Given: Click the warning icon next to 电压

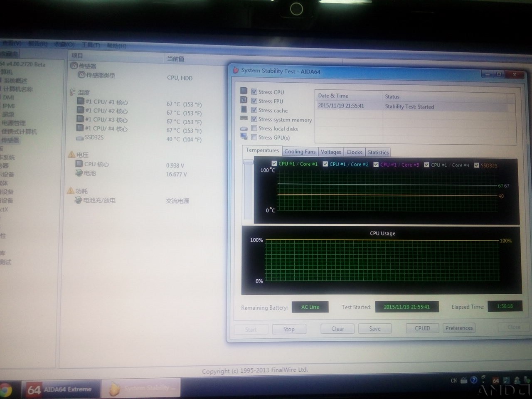Looking at the screenshot, I should click(71, 155).
